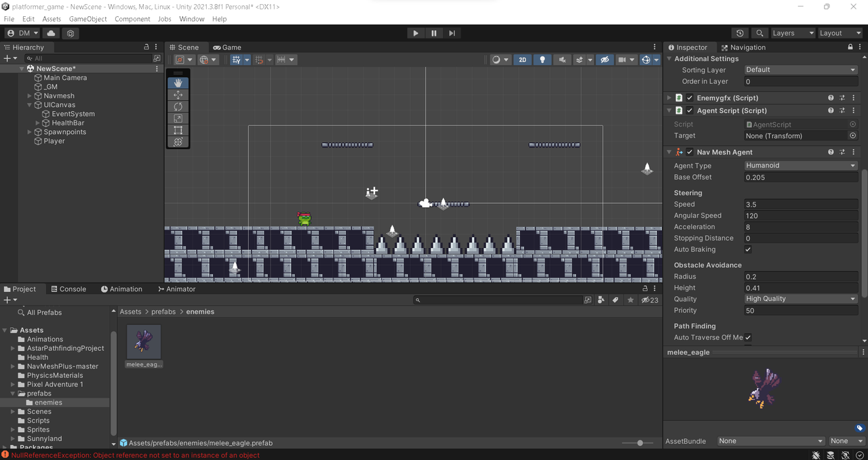
Task: Open Nav Mesh Agent help reference
Action: click(831, 152)
